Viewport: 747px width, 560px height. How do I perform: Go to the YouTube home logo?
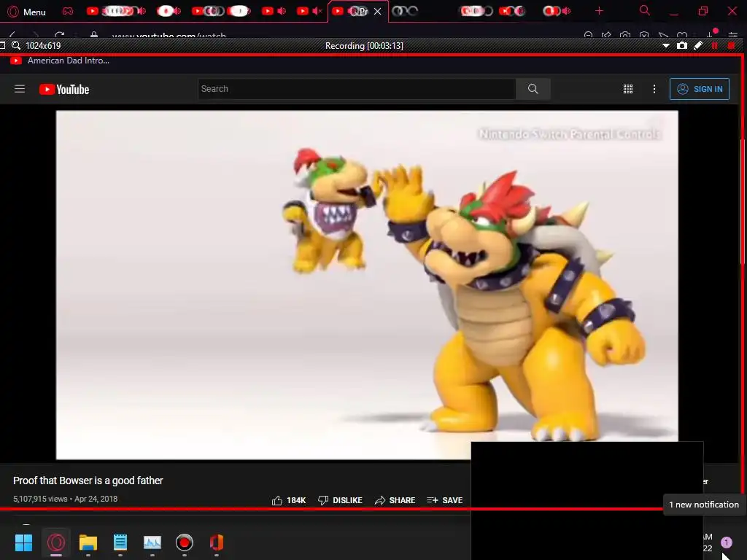tap(64, 90)
